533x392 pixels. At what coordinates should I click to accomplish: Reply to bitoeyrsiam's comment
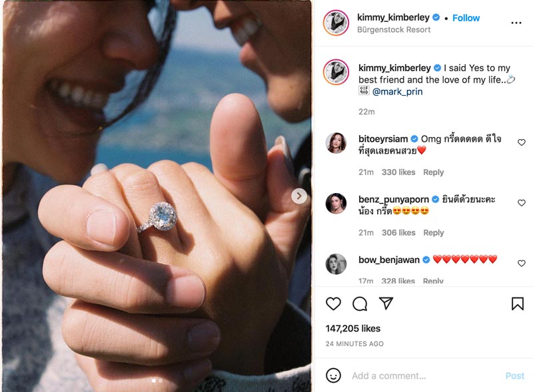coord(434,172)
